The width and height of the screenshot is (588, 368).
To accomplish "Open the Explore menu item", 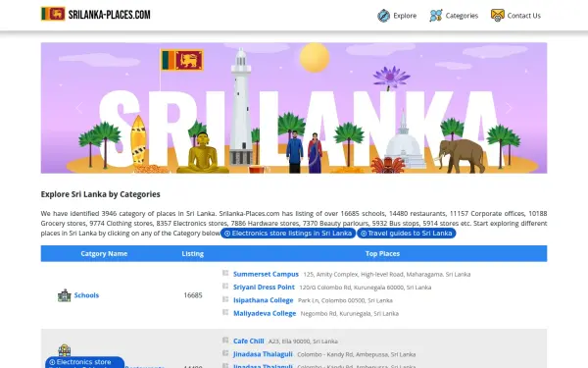I will click(405, 16).
